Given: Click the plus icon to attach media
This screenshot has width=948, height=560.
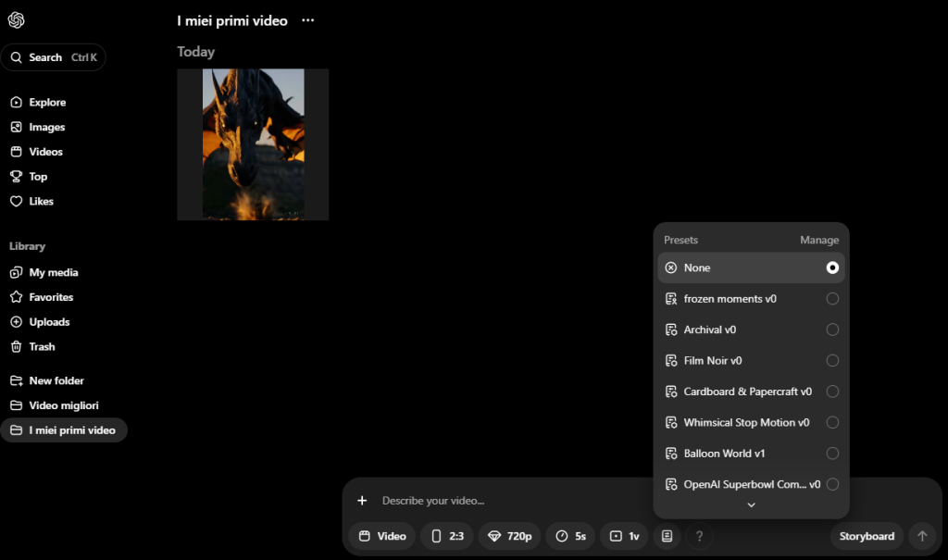Looking at the screenshot, I should click(362, 500).
